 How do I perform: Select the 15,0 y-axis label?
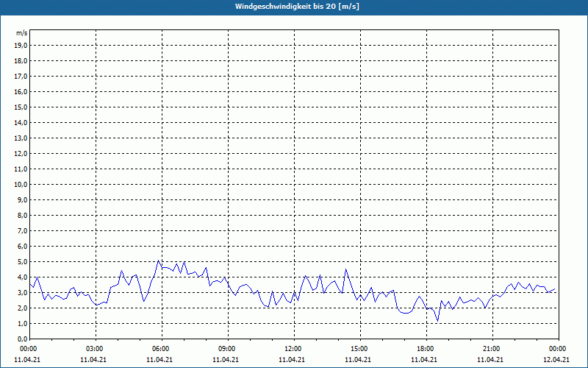(21, 107)
